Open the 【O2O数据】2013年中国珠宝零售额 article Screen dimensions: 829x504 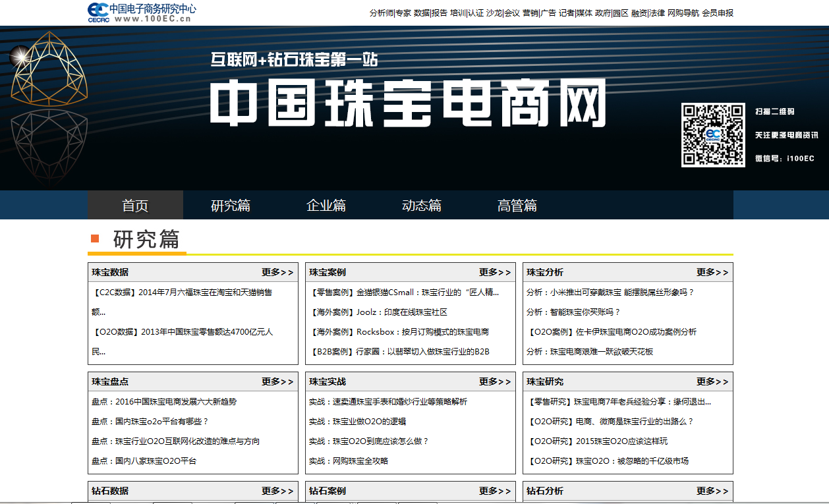pos(182,341)
